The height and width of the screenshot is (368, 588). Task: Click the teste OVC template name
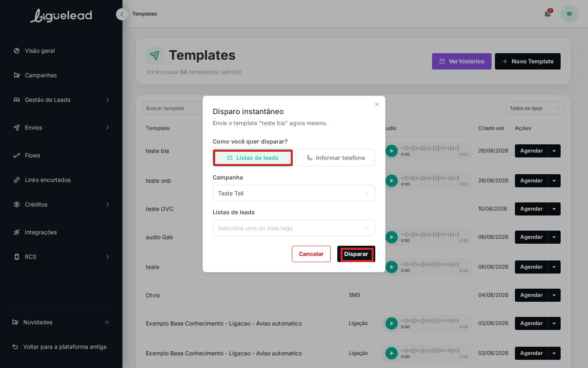pos(160,209)
